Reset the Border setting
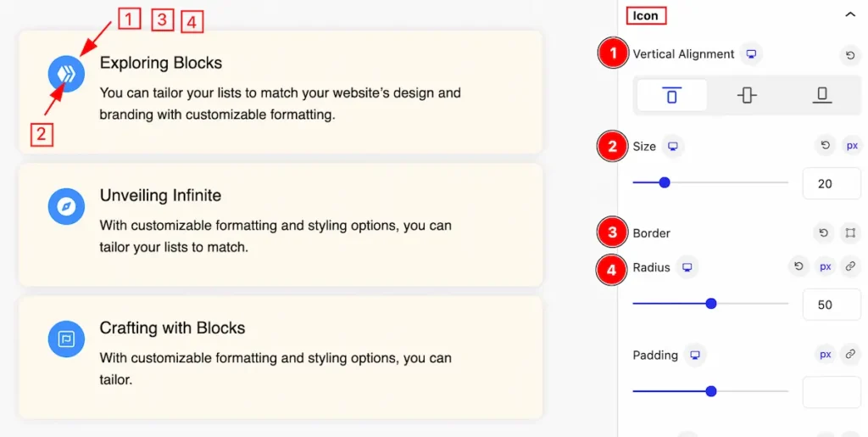 coord(824,233)
